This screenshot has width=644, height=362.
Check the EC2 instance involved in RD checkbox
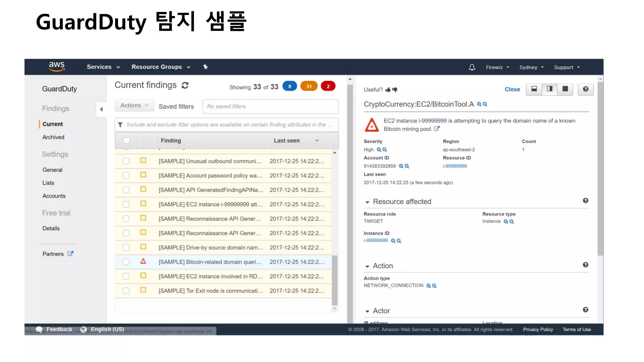pyautogui.click(x=126, y=276)
